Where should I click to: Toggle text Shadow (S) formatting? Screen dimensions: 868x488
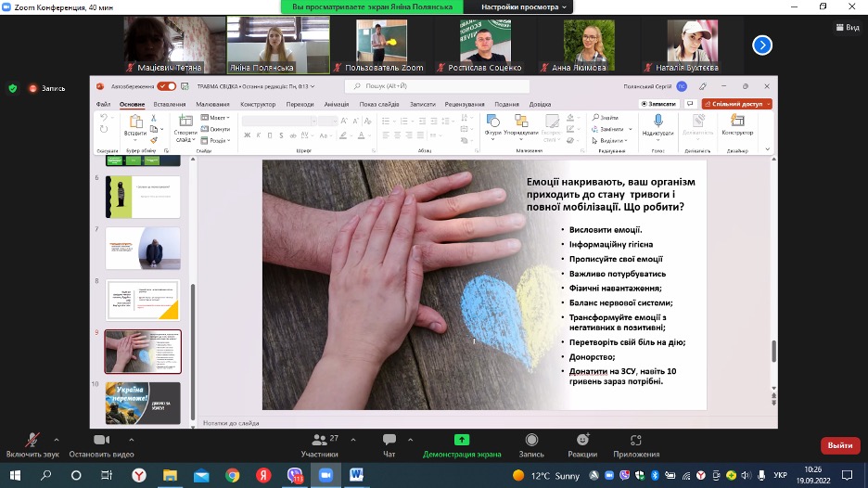[x=281, y=135]
